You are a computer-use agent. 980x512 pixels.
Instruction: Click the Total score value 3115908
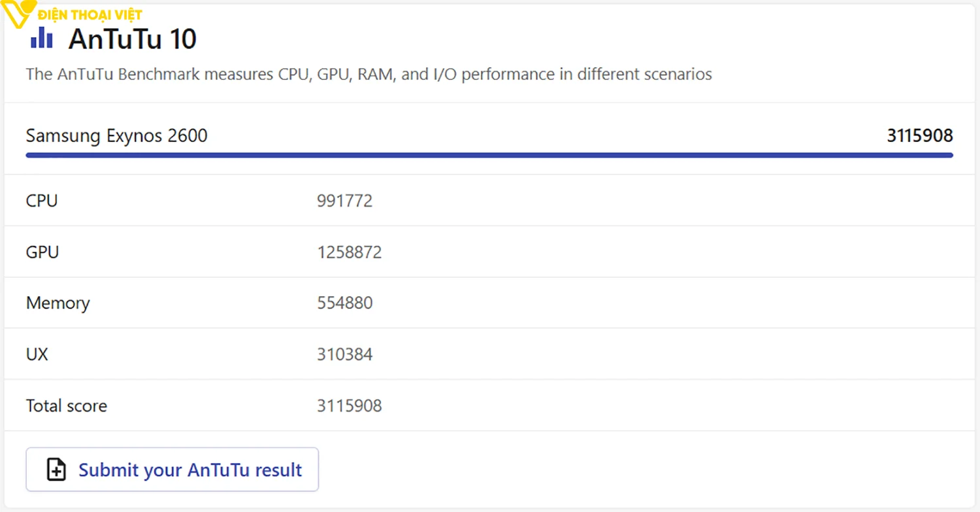click(x=349, y=405)
